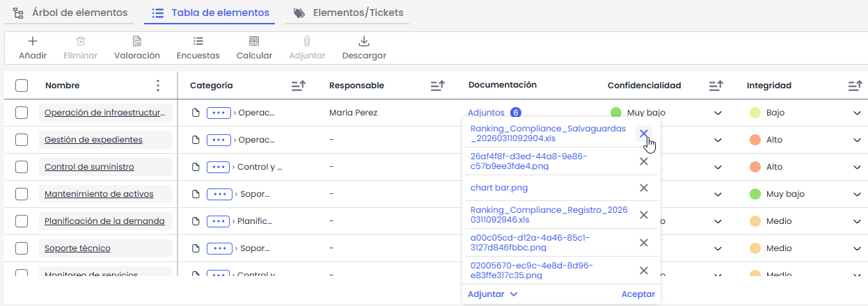868x306 pixels.
Task: Expand the Confidencialidad Muy bajo dropdown
Action: 718,113
